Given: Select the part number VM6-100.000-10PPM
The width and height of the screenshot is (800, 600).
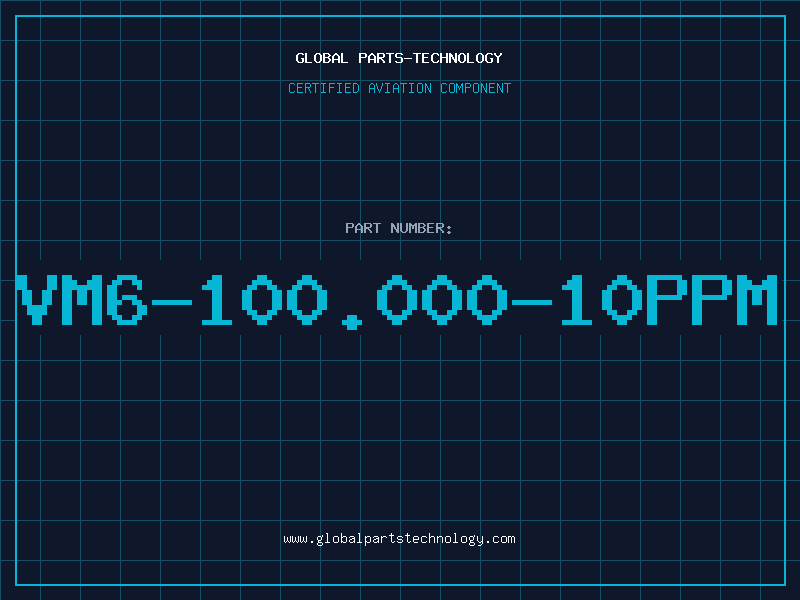Looking at the screenshot, I should tap(397, 302).
